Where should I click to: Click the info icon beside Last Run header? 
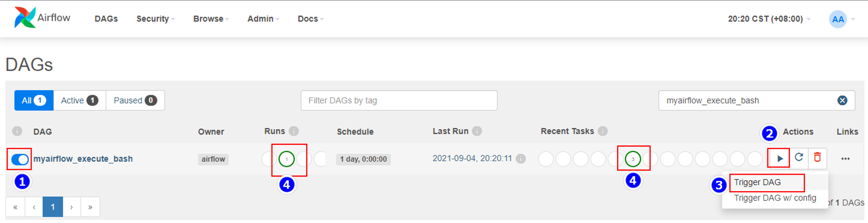pyautogui.click(x=477, y=131)
